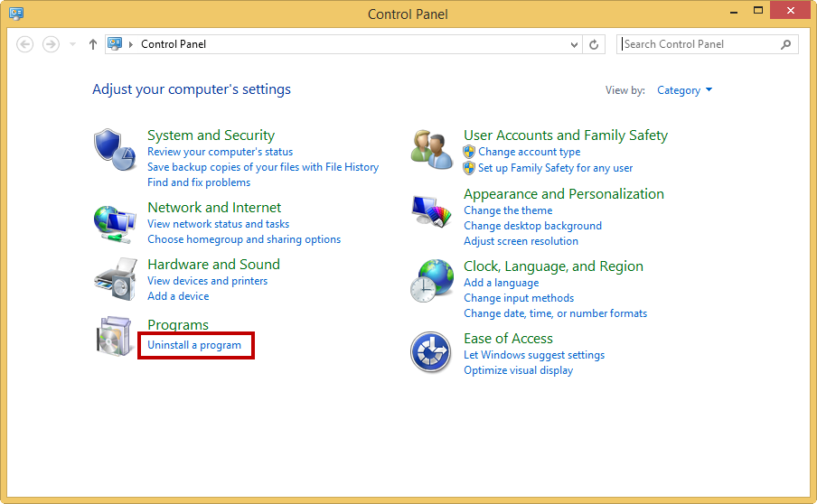Open Clock, Language, and Region heading
The width and height of the screenshot is (817, 504).
(x=553, y=266)
